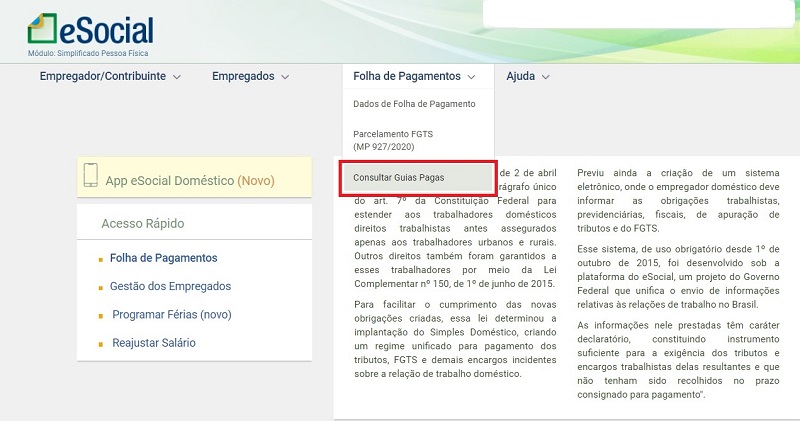Click the Reajustar Salário link
The height and width of the screenshot is (421, 800).
[x=152, y=343]
